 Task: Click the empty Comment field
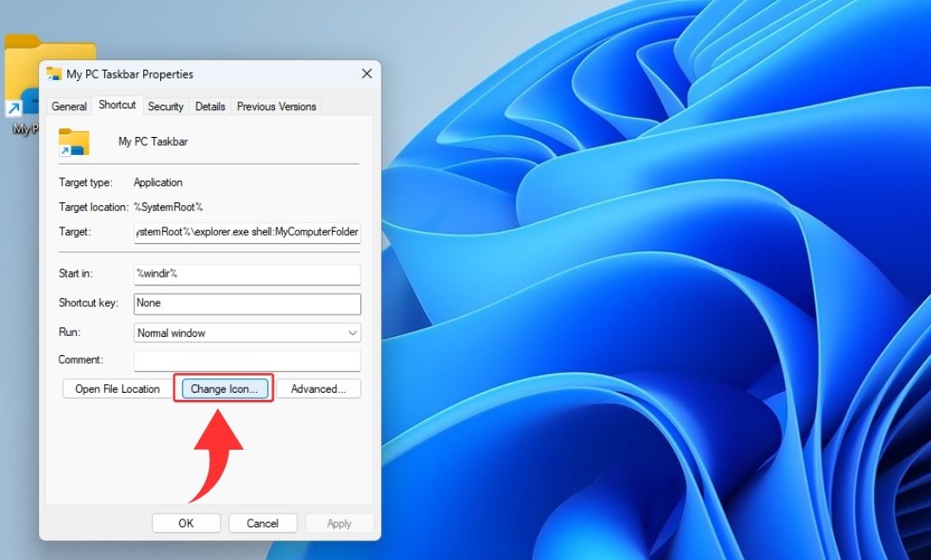247,360
